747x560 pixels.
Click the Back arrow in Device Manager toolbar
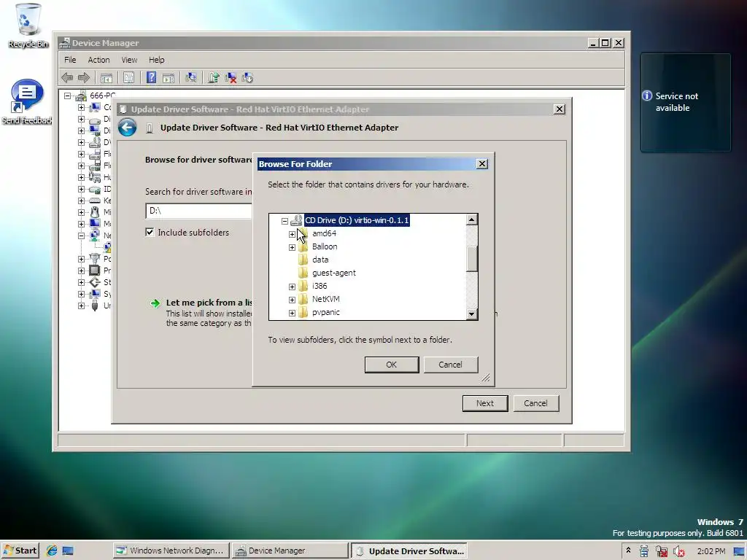click(x=67, y=77)
